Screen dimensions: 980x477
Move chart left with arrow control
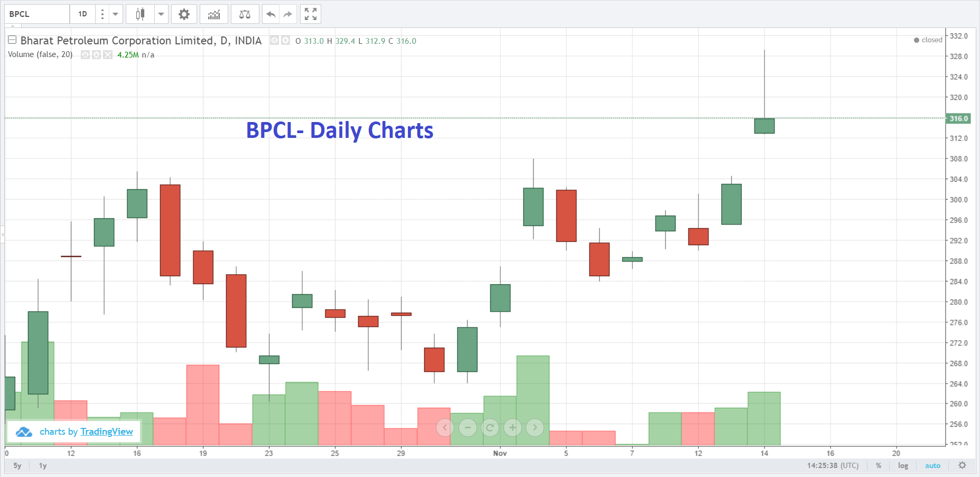(x=445, y=427)
